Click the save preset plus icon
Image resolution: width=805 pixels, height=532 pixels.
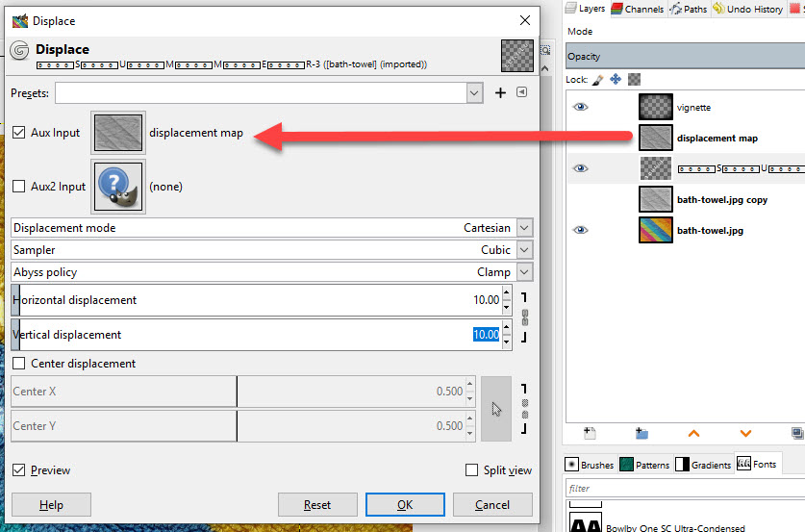coord(500,93)
